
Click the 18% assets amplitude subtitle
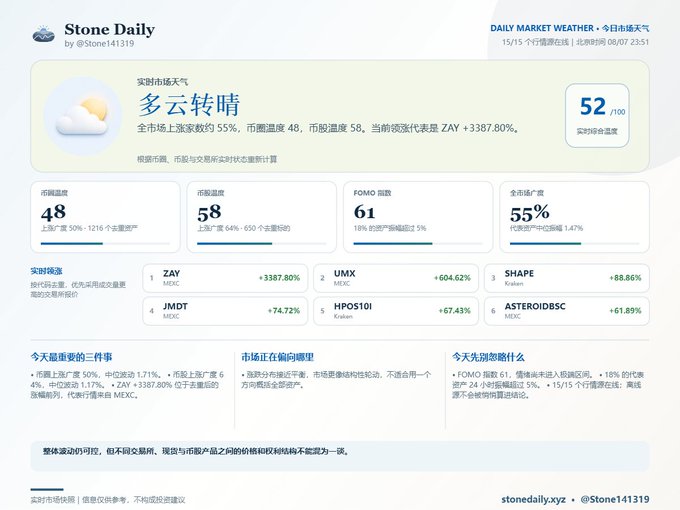click(390, 228)
